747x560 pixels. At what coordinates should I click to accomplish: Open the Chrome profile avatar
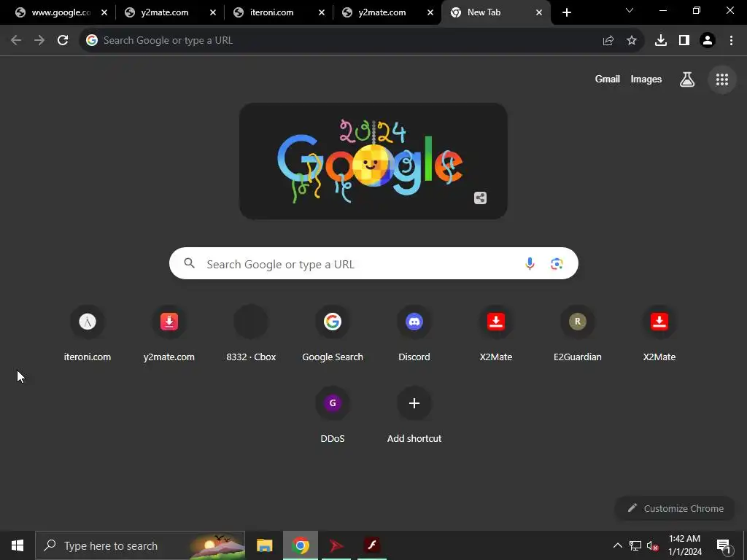tap(708, 41)
